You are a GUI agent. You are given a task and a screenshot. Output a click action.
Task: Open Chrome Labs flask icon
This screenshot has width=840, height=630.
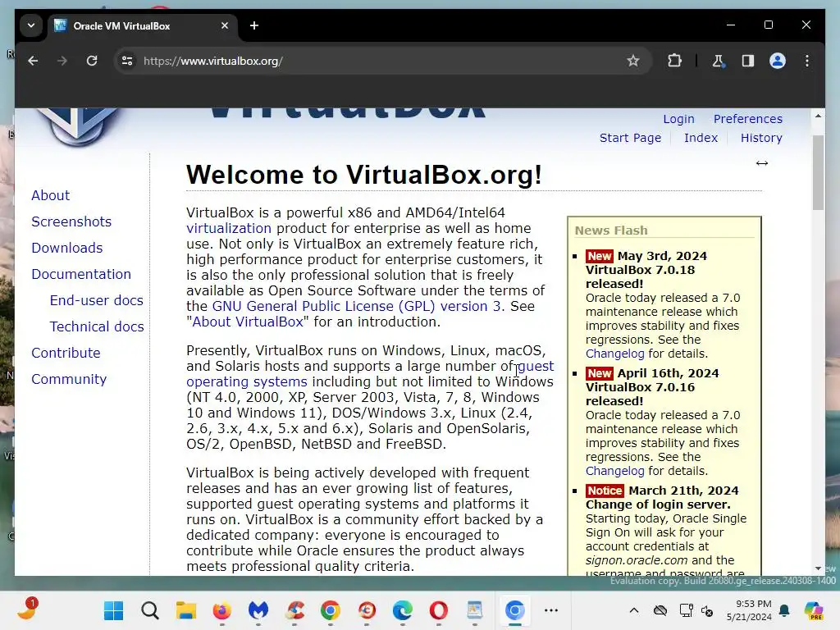click(x=718, y=61)
